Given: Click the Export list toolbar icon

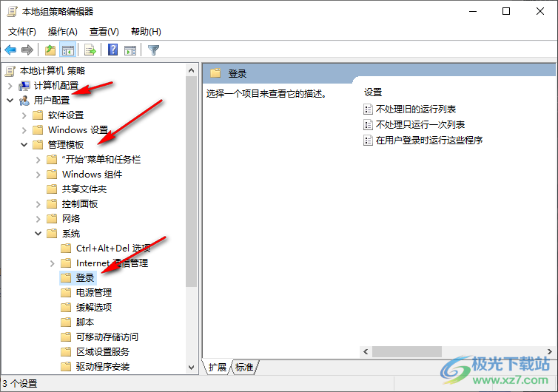Looking at the screenshot, I should coord(90,50).
